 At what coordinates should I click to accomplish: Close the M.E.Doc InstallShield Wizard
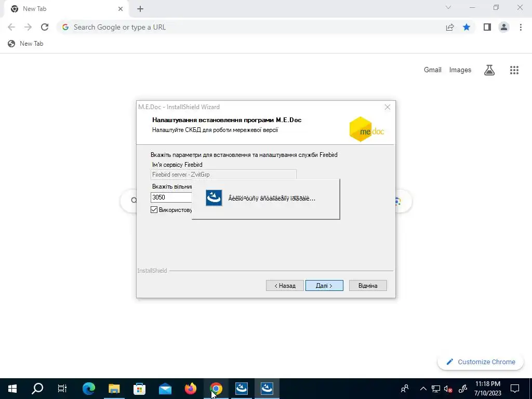point(388,107)
